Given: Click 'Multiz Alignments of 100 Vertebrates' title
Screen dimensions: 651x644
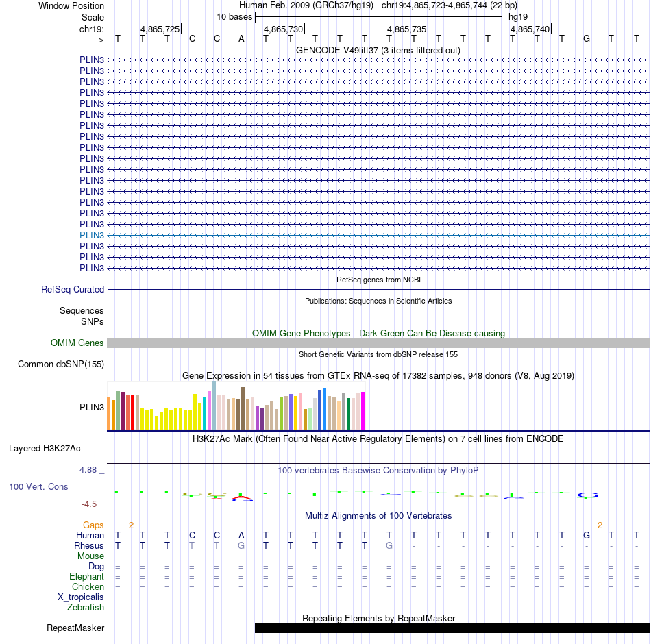Looking at the screenshot, I should [378, 516].
